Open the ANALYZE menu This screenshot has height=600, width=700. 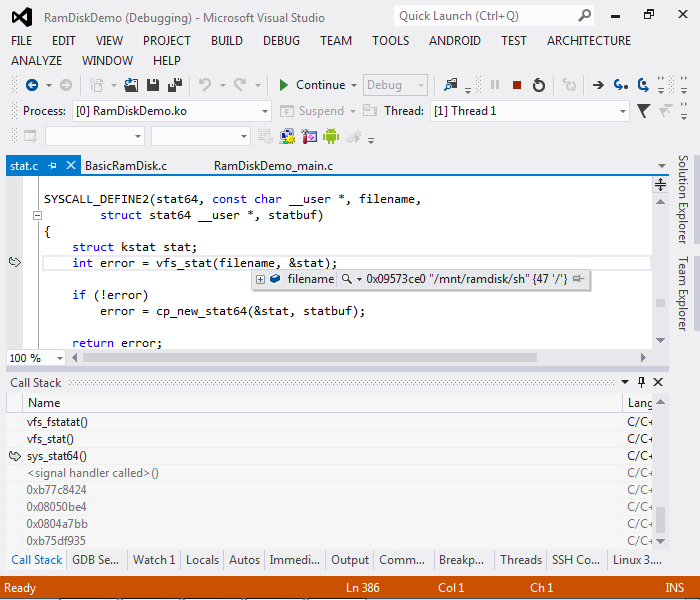36,60
